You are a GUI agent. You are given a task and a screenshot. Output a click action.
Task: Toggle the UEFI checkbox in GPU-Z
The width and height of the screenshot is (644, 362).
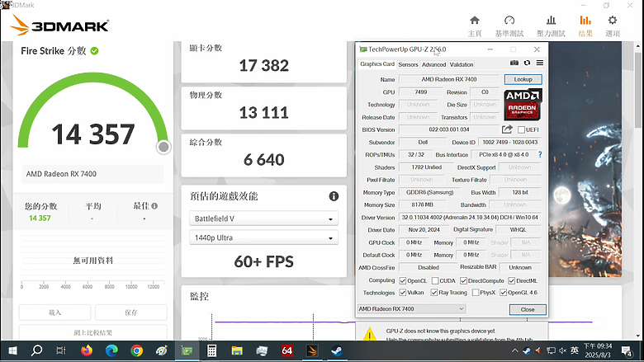click(x=521, y=129)
